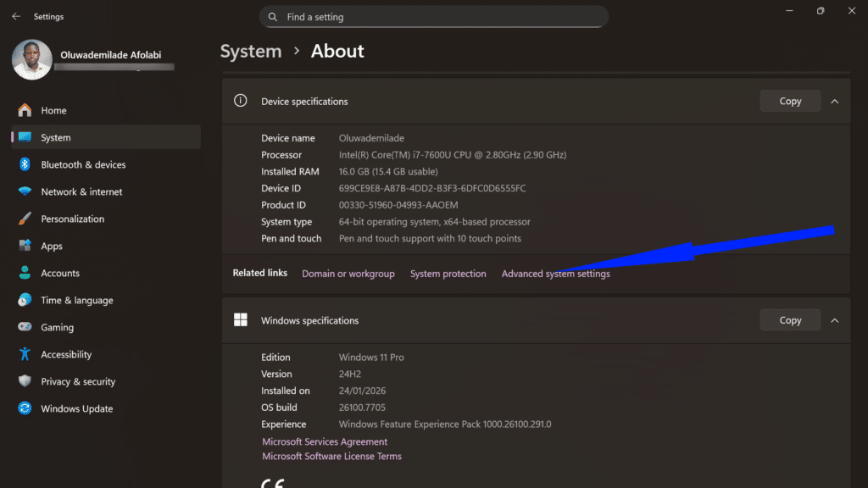Select System in the sidebar

click(56, 137)
